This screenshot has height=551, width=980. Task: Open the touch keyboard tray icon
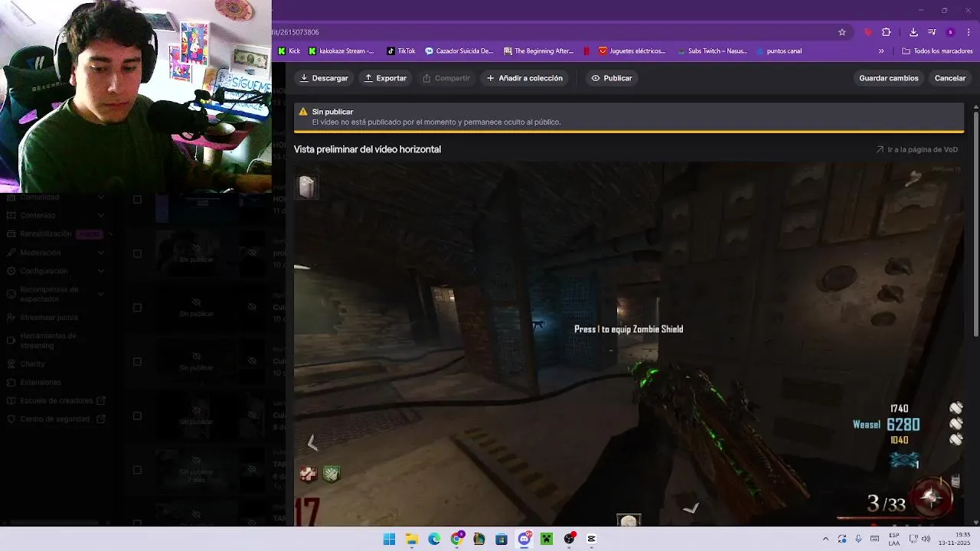(x=875, y=539)
